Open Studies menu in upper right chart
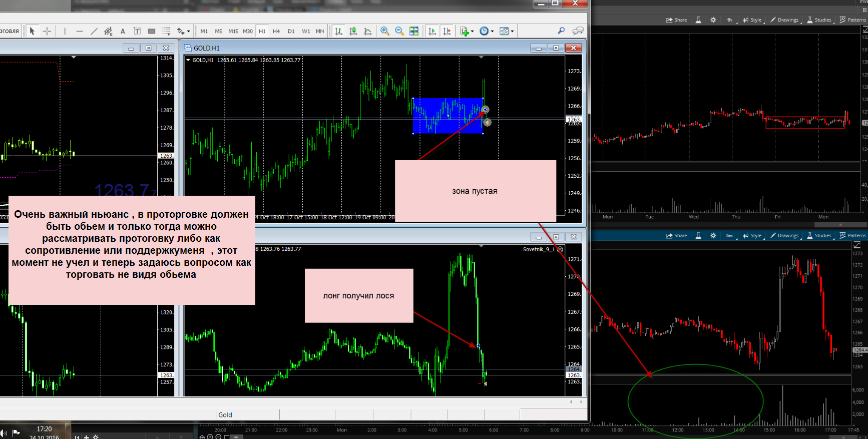 pos(820,20)
